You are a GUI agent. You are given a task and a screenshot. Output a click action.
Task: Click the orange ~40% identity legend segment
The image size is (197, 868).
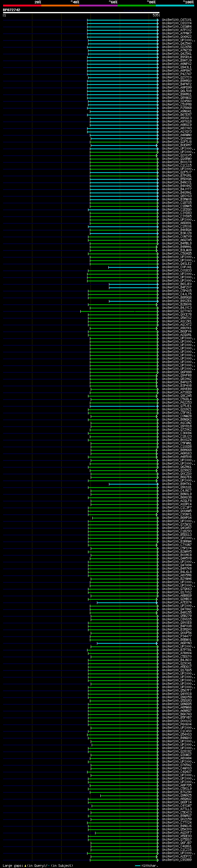click(x=60, y=6)
